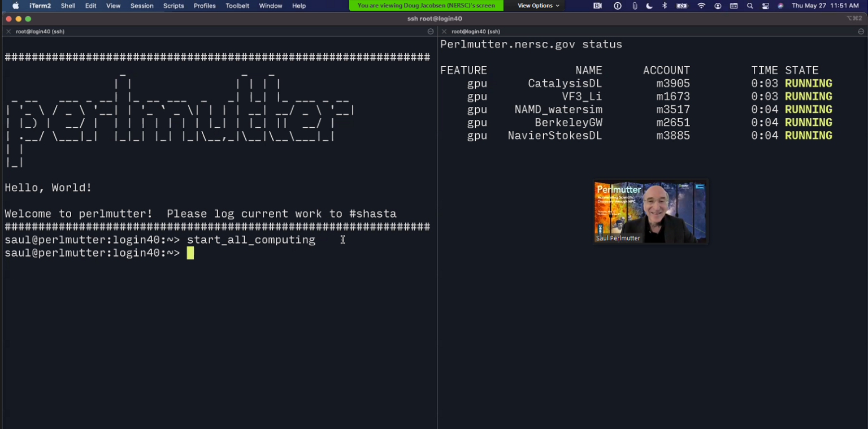Click the video meeting menu bar icon
Image resolution: width=868 pixels, height=429 pixels.
(597, 6)
